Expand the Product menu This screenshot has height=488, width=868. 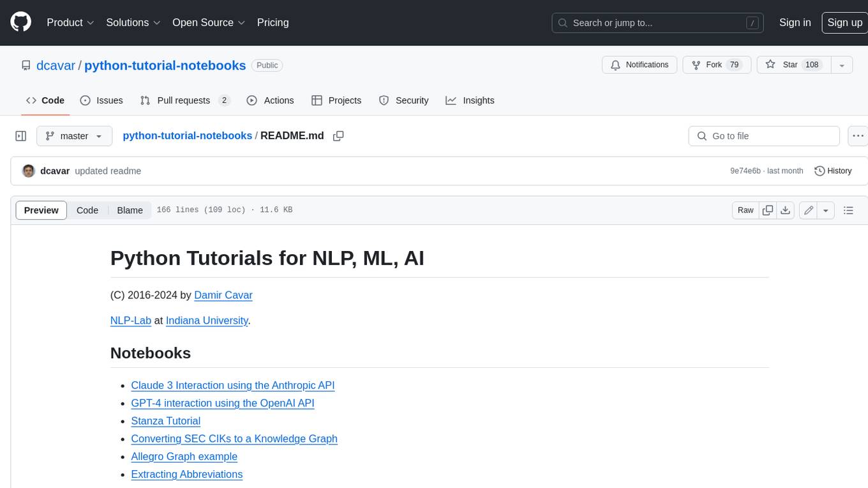[70, 22]
